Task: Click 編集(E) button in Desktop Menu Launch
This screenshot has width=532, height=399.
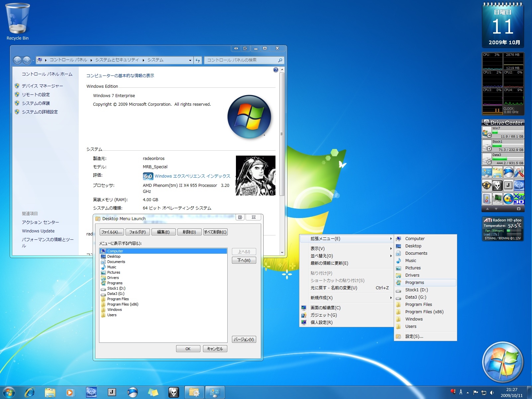Action: coord(163,232)
